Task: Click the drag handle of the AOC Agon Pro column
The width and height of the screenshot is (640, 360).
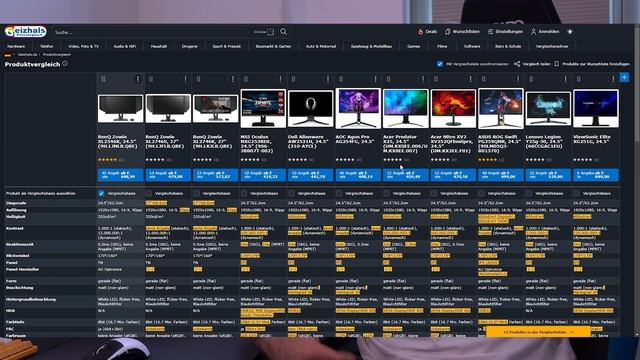Action: coord(341,79)
